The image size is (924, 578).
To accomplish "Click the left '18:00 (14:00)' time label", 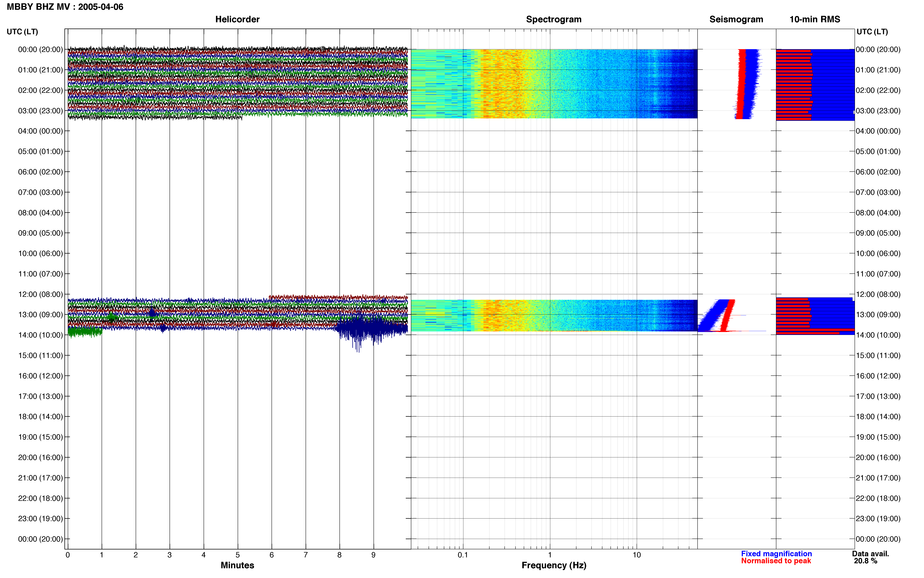I will tap(40, 417).
